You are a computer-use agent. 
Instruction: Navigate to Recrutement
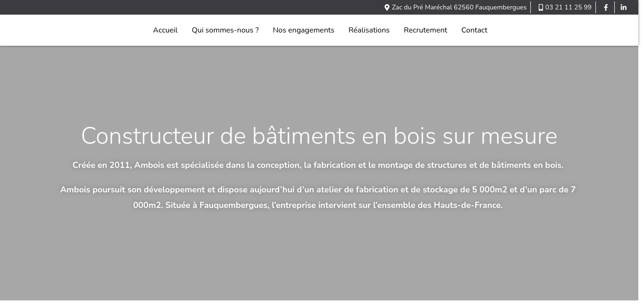pyautogui.click(x=425, y=30)
